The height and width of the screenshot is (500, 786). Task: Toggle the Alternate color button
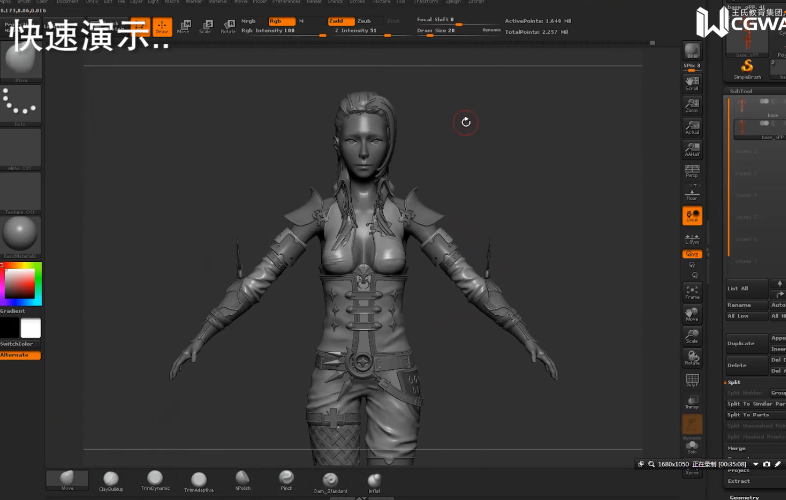click(20, 355)
